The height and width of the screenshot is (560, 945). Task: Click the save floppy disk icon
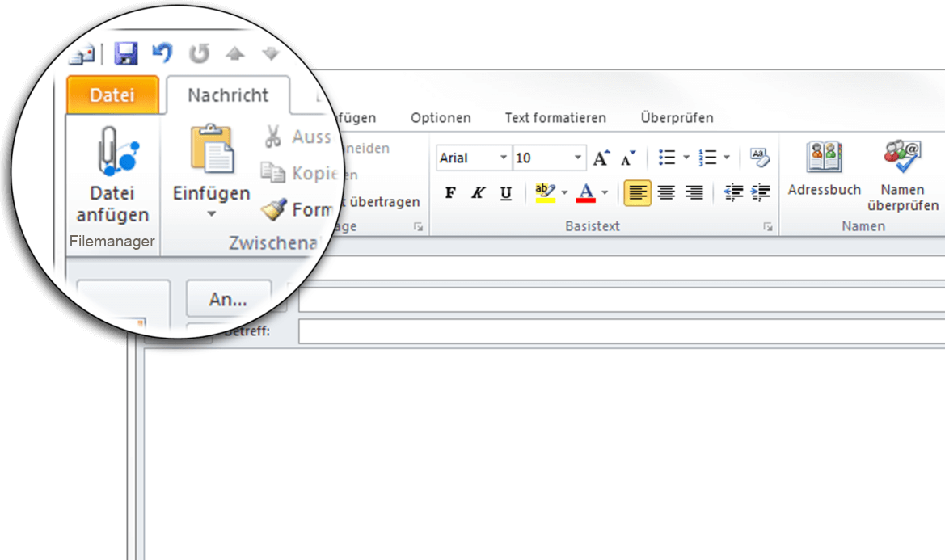tap(126, 53)
